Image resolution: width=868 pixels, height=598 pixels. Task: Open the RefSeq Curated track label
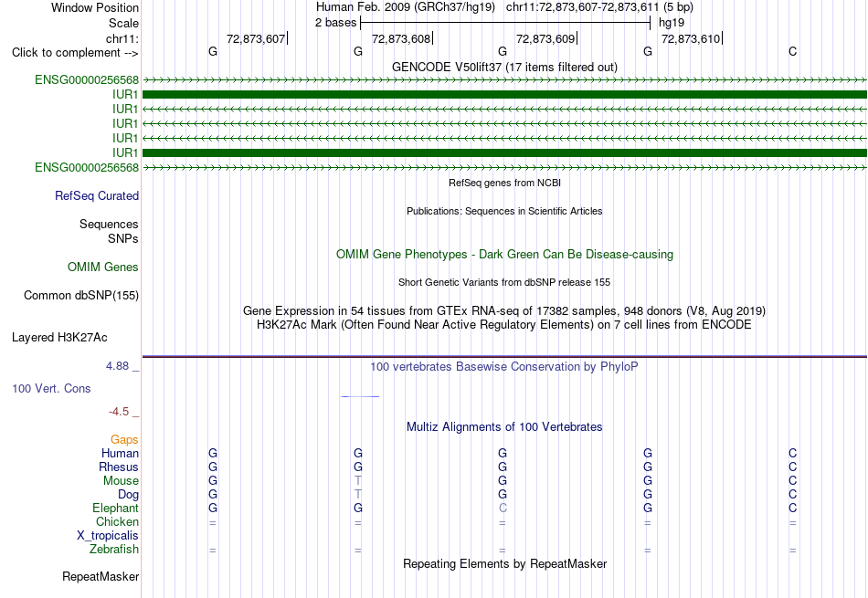click(96, 195)
